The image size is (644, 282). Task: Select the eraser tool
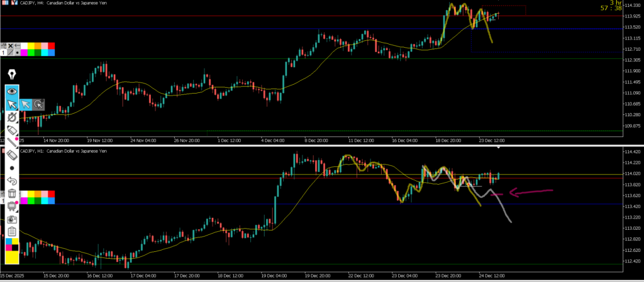point(12,155)
